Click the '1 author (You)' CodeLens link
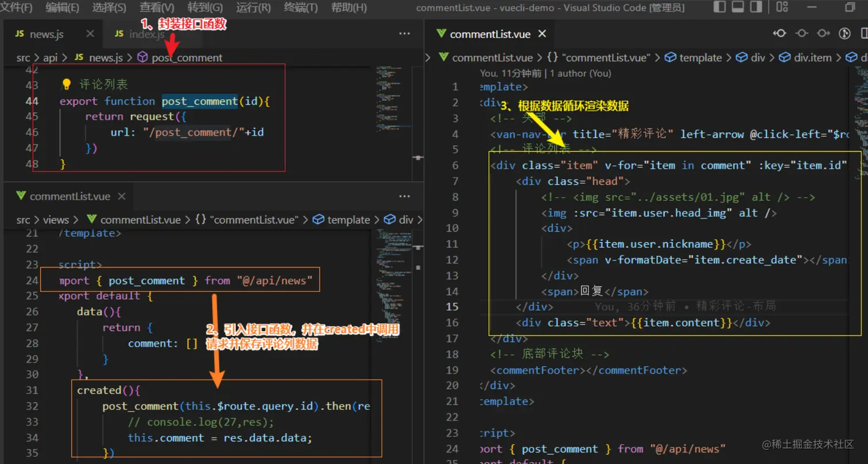The width and height of the screenshot is (868, 464). coord(580,73)
